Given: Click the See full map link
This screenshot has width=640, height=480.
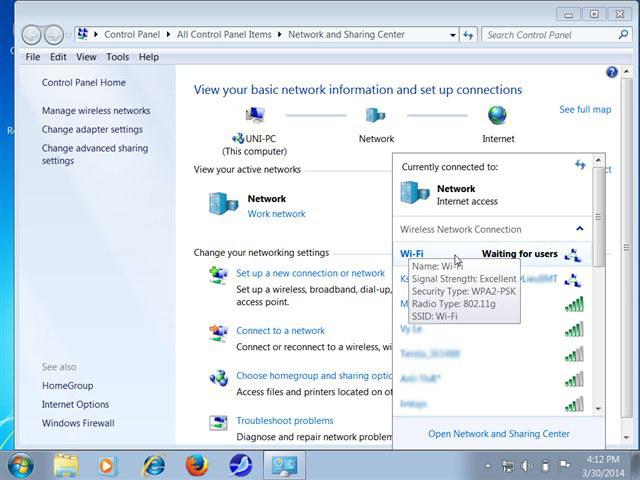Looking at the screenshot, I should [585, 109].
